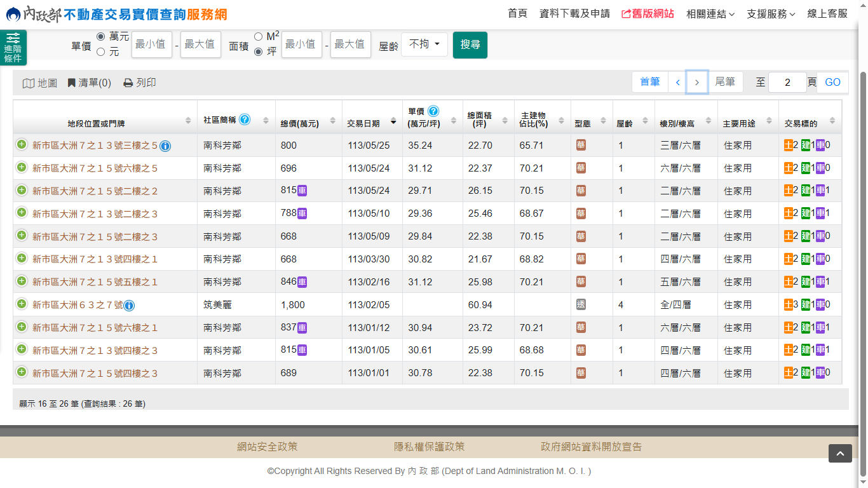Click the map (地圖) view icon
868x488 pixels.
[29, 83]
